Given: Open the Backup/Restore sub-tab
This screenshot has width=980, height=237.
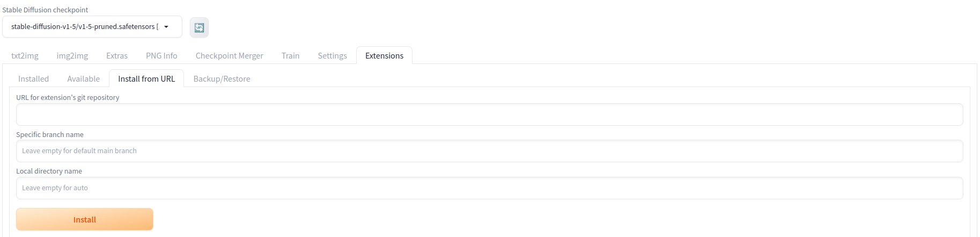Looking at the screenshot, I should 222,79.
